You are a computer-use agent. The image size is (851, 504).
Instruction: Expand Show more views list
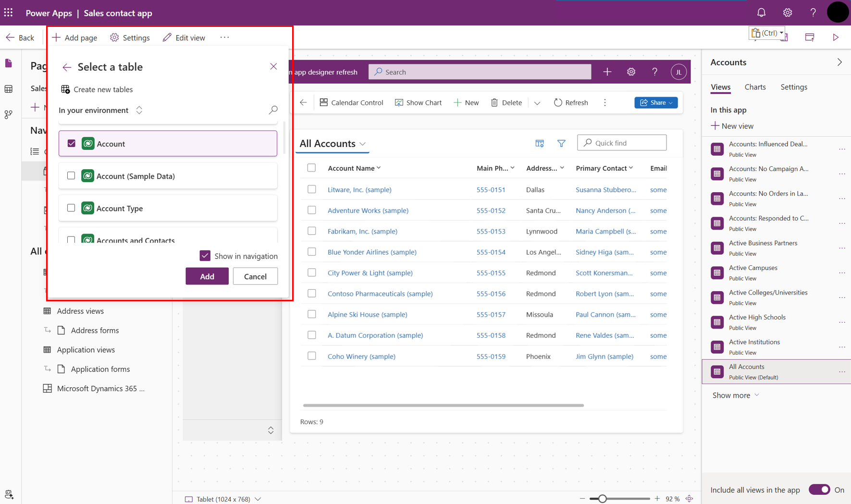[735, 395]
